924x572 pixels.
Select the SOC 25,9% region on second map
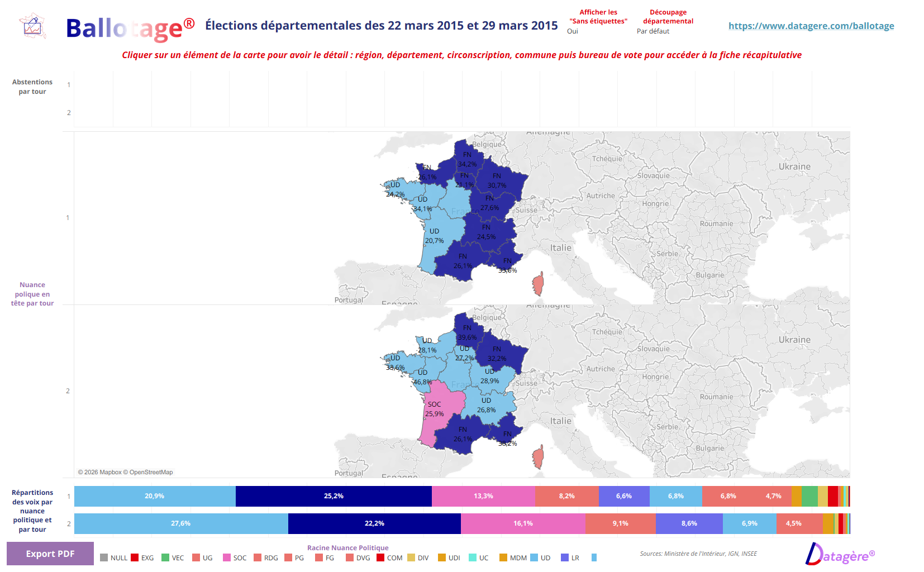click(435, 407)
